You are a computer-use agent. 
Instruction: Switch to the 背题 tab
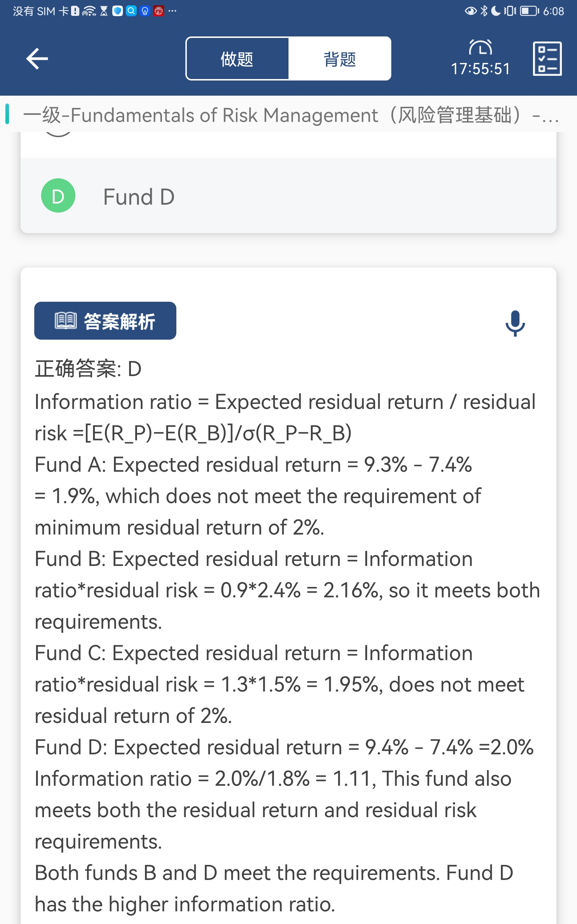(x=339, y=59)
